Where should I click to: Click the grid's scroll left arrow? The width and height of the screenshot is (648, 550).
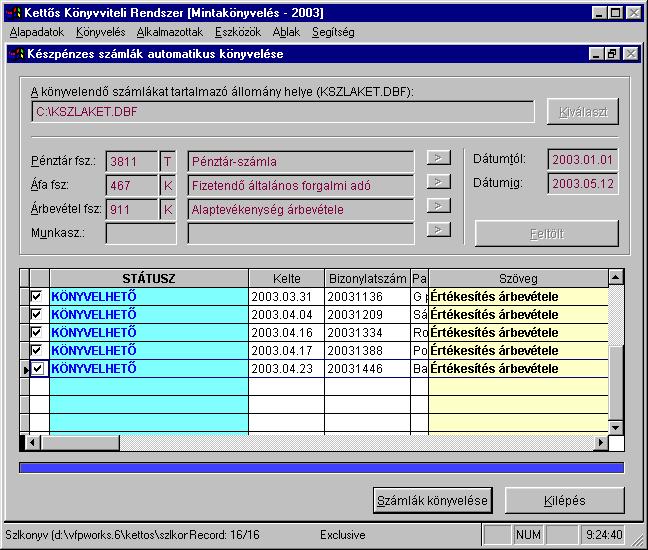[32, 443]
